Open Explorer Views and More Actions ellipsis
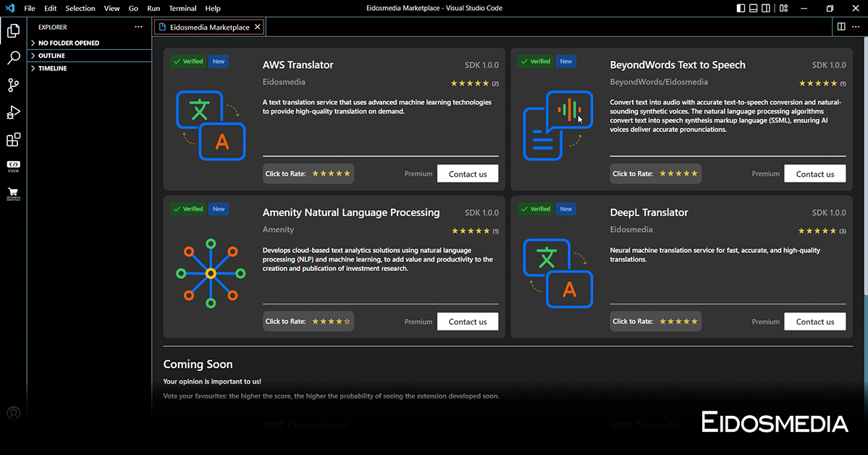 (138, 27)
